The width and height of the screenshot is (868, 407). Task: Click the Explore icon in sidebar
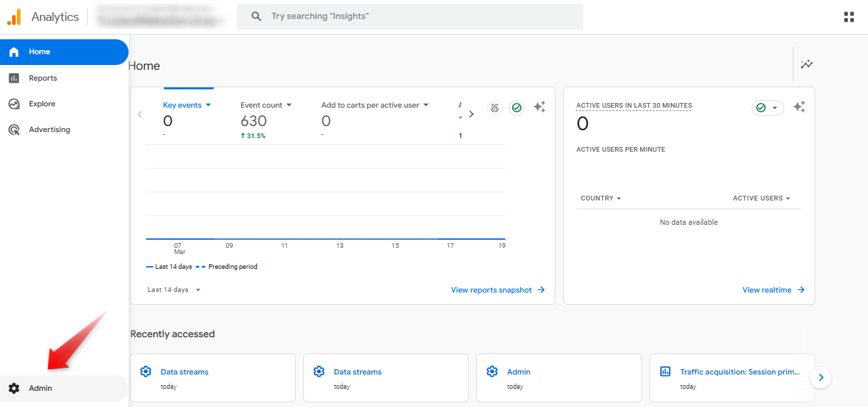(x=14, y=104)
